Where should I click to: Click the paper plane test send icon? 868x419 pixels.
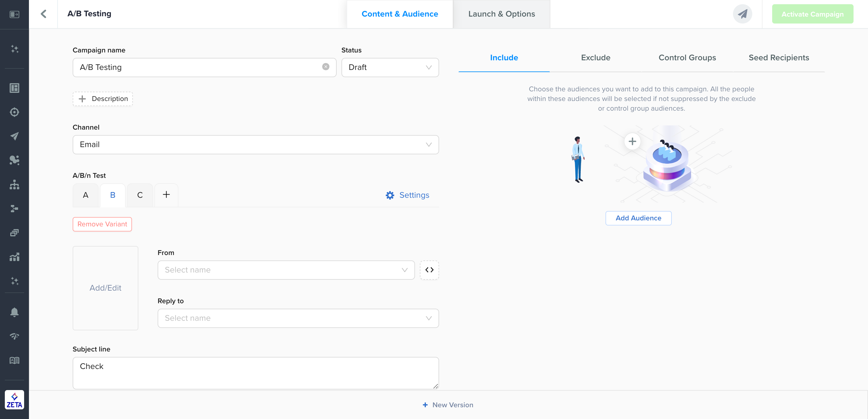(742, 14)
